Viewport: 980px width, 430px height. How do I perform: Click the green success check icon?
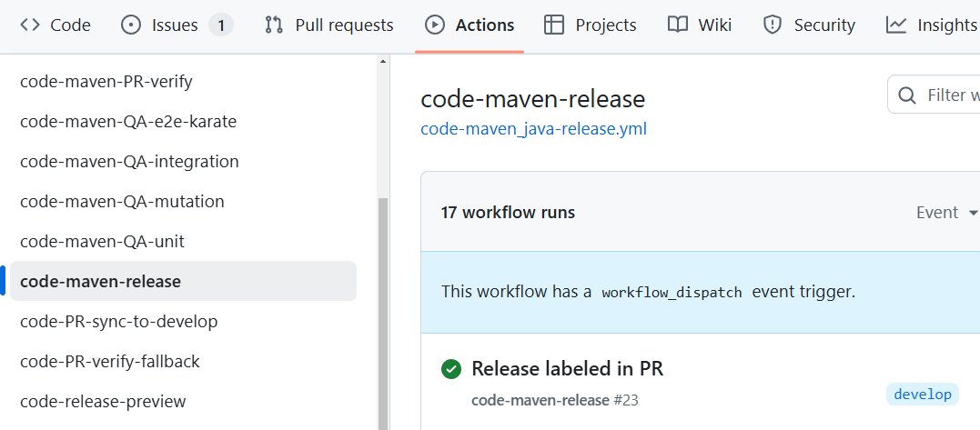pyautogui.click(x=451, y=369)
